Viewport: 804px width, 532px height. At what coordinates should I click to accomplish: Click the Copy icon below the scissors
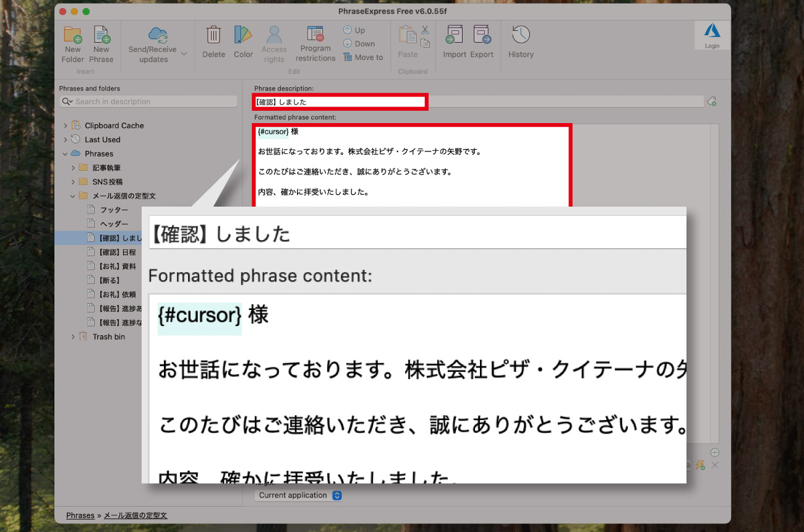click(x=425, y=43)
